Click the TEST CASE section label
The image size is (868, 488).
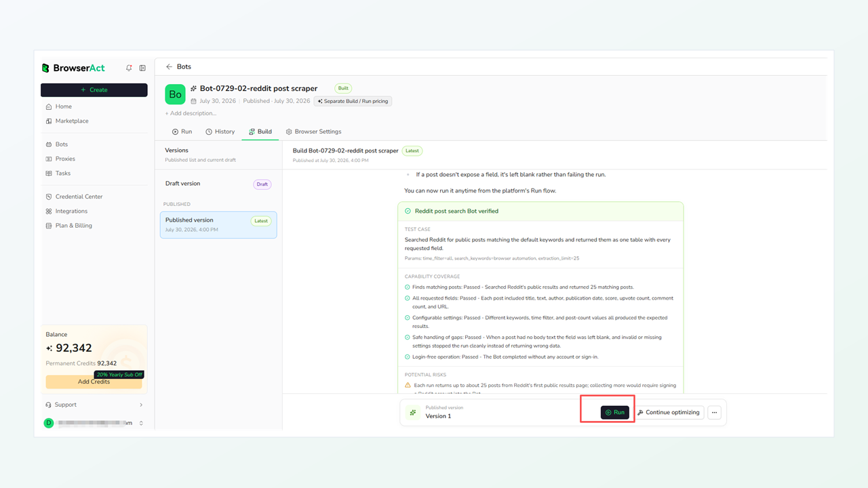click(418, 229)
